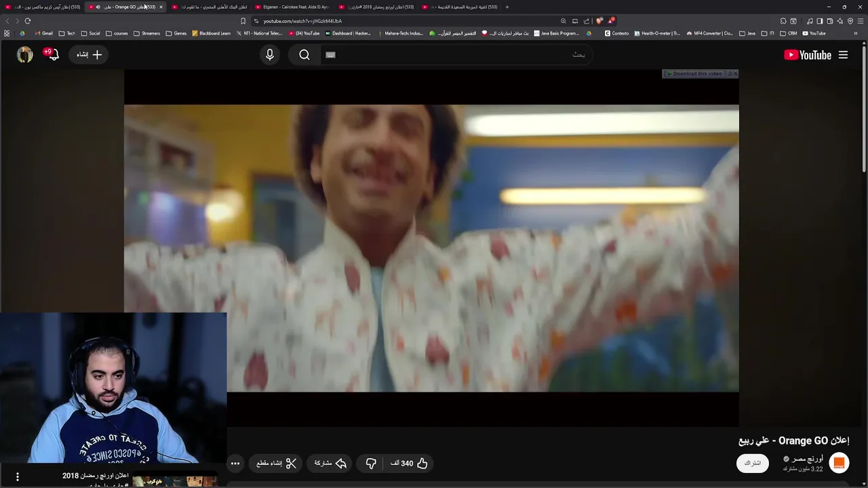Image resolution: width=868 pixels, height=488 pixels.
Task: Open the Gmail bookmark
Action: [x=44, y=33]
